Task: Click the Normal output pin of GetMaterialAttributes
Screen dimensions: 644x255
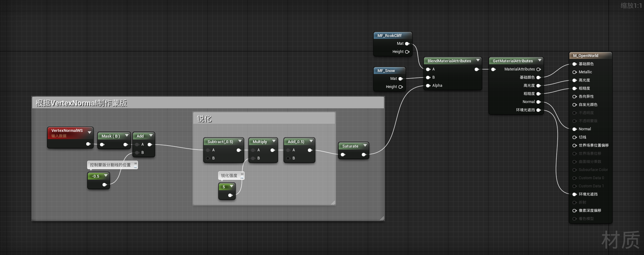Action: point(539,102)
